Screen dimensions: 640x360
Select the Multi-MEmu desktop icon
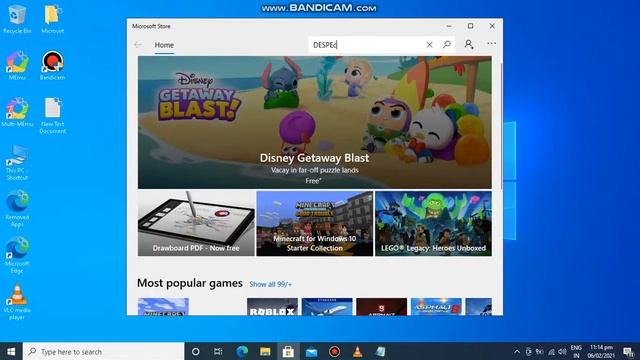click(x=17, y=112)
